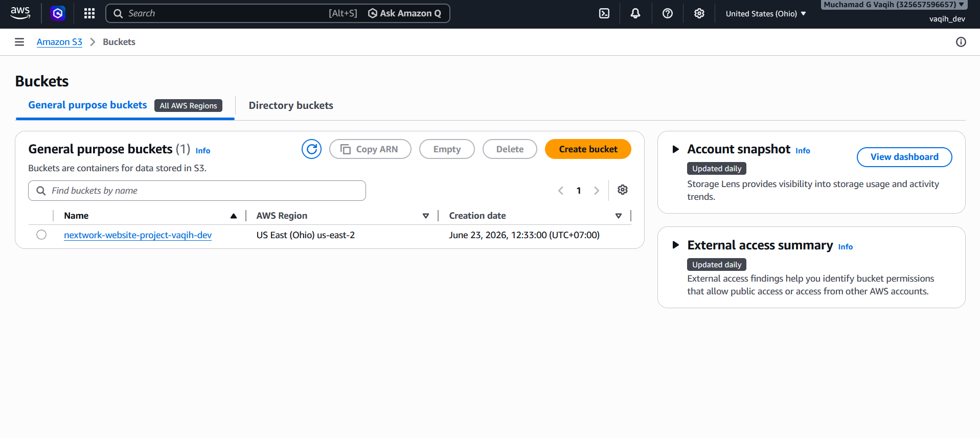Toggle the side navigation hamburger menu
980x438 pixels.
coord(19,42)
